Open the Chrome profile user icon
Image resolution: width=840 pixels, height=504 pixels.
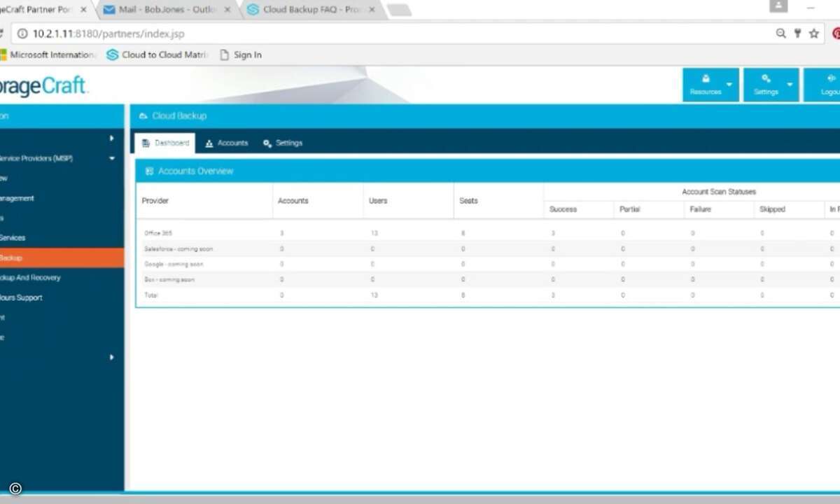click(778, 6)
